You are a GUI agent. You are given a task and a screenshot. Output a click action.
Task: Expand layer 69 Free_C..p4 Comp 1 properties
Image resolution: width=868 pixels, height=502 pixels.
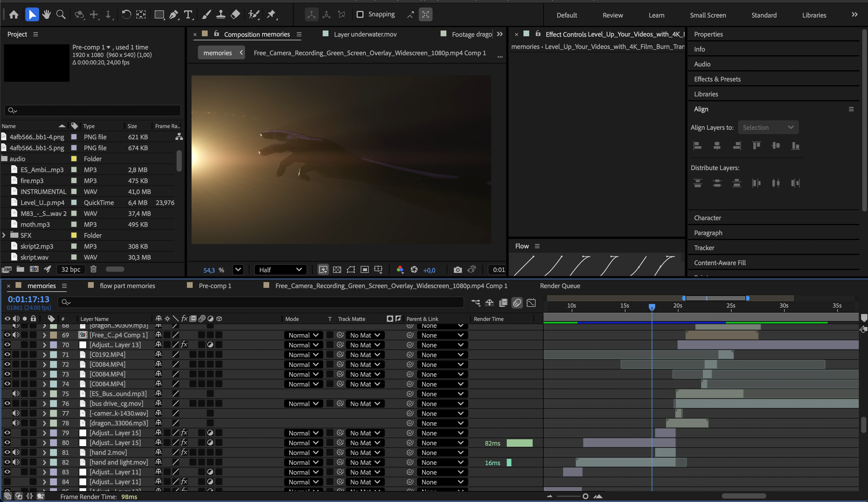point(44,335)
